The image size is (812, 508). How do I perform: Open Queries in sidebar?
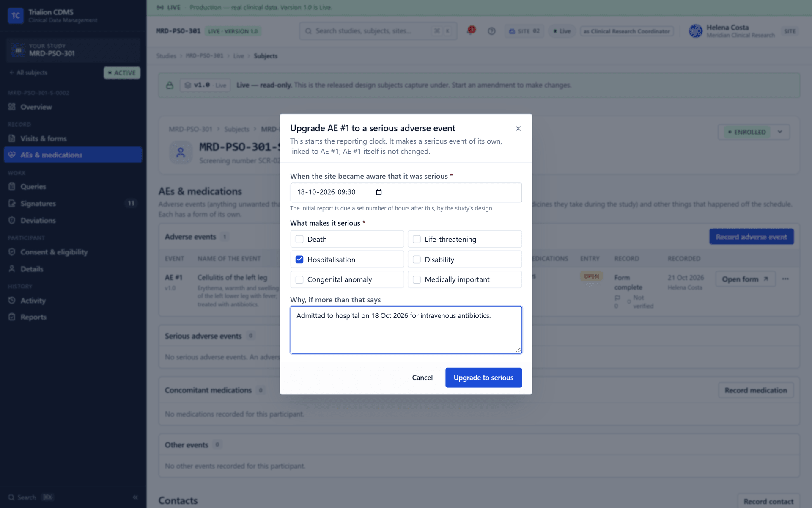coord(73,187)
